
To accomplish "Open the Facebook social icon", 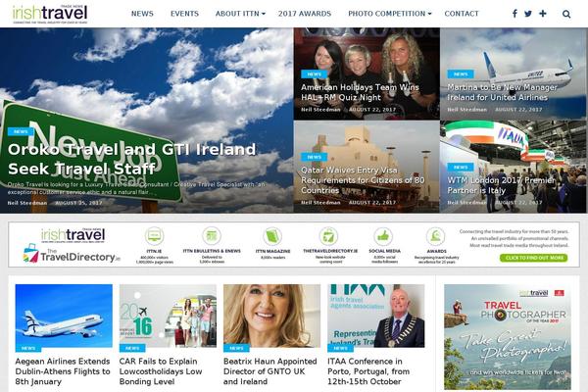I will click(514, 14).
